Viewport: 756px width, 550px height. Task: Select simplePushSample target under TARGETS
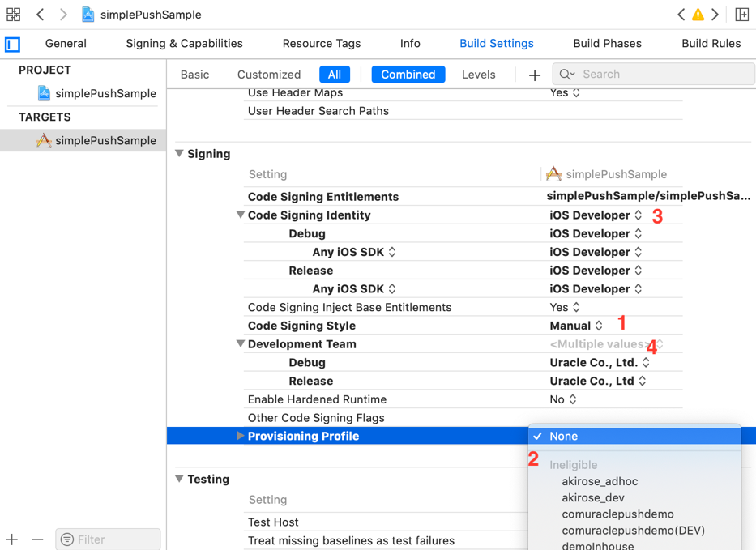[83, 141]
